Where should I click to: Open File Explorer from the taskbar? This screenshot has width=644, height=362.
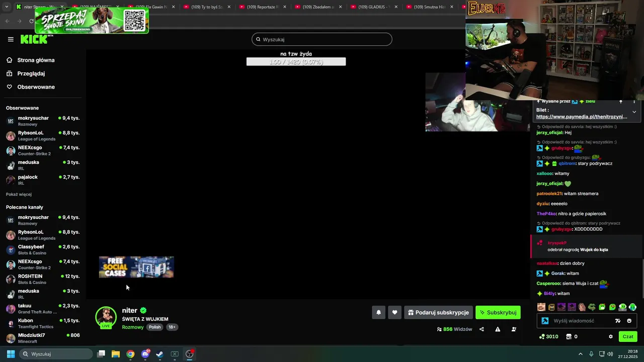(x=116, y=354)
